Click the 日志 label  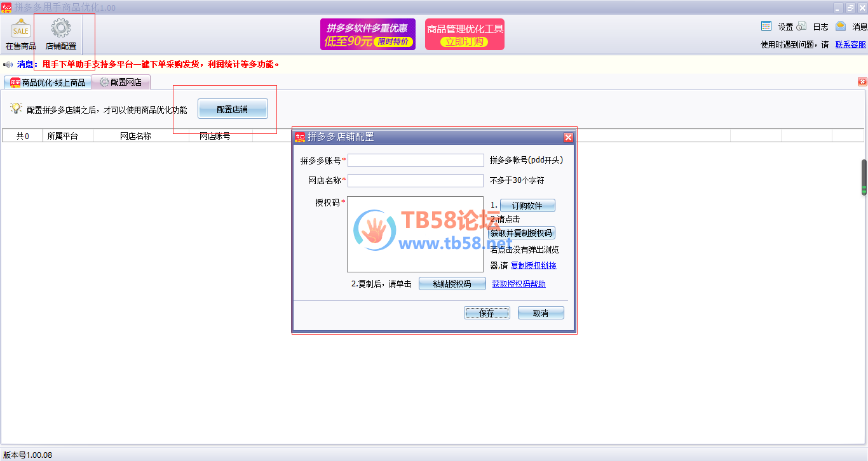(821, 27)
